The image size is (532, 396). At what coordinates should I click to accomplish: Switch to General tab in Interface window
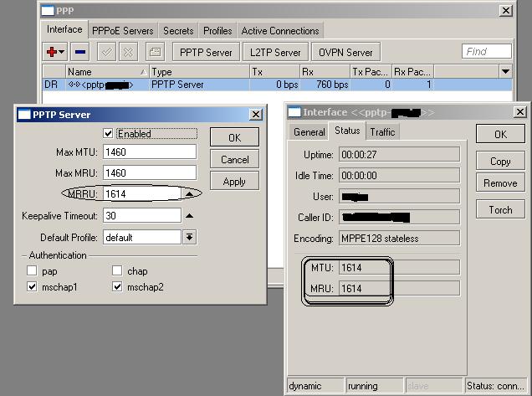(x=309, y=131)
